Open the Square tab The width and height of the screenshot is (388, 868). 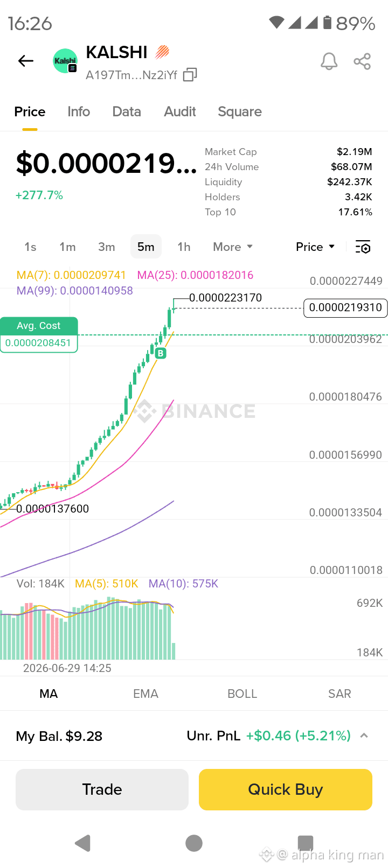coord(240,111)
